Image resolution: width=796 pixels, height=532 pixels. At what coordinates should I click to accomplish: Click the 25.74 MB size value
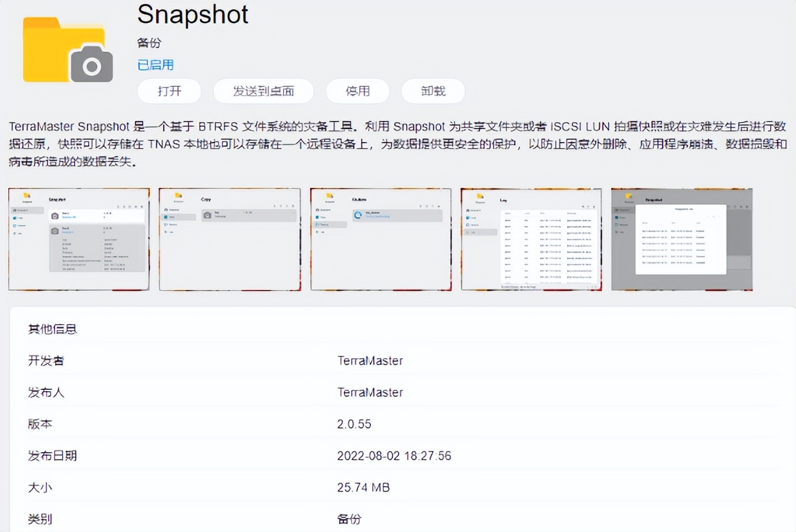click(363, 487)
